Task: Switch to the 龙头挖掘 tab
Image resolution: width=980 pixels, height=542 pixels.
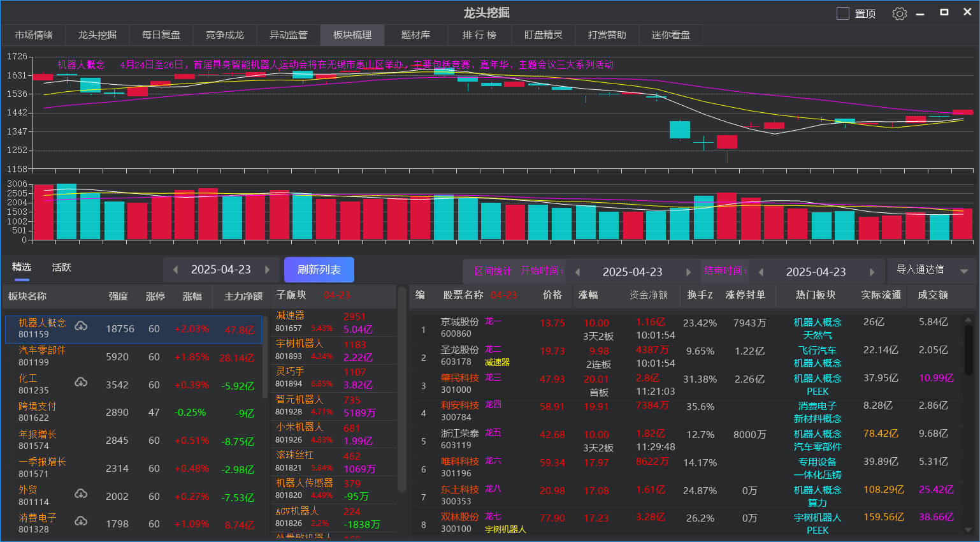Action: pyautogui.click(x=97, y=34)
